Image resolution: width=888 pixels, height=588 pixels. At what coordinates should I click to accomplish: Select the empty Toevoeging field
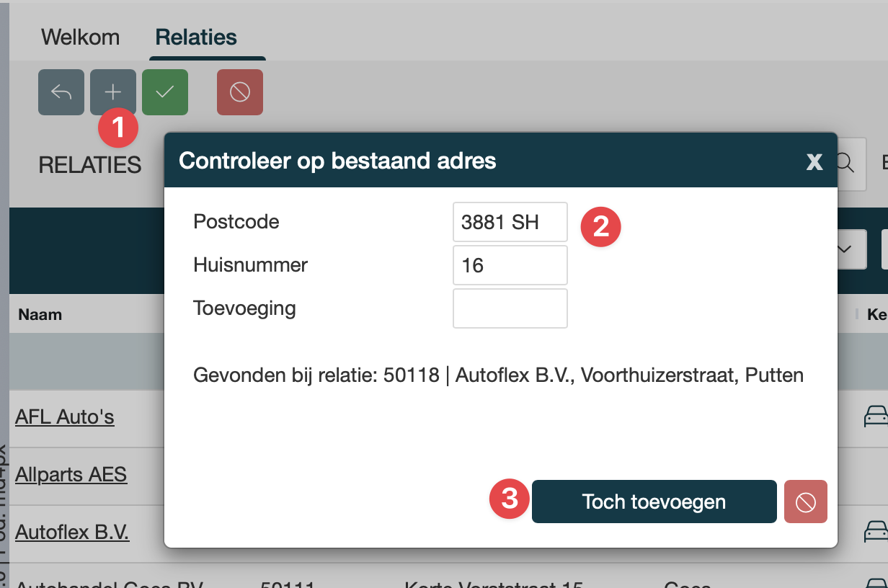510,308
